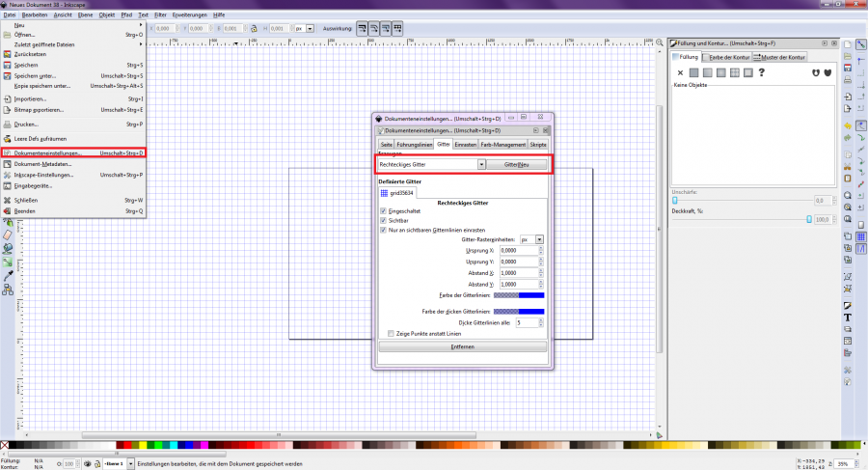The image size is (868, 470).
Task: Select the pattern fill icon
Action: click(735, 72)
